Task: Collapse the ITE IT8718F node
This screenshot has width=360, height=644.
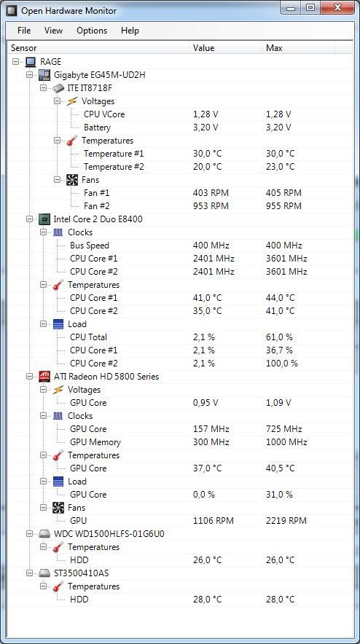Action: (43, 88)
